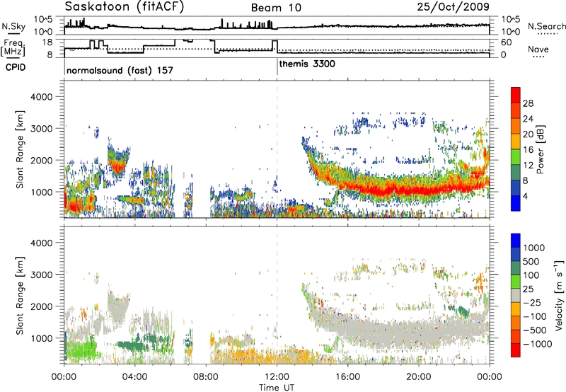Click the yellow-green 12 dB Power color band
Screen dimensions: 566x392
[516, 157]
